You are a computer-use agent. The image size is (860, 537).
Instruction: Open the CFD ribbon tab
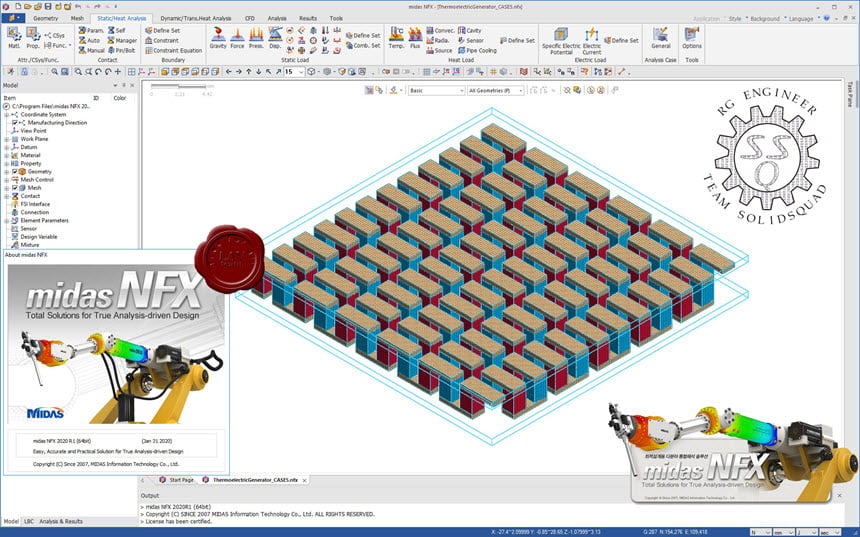click(x=250, y=18)
